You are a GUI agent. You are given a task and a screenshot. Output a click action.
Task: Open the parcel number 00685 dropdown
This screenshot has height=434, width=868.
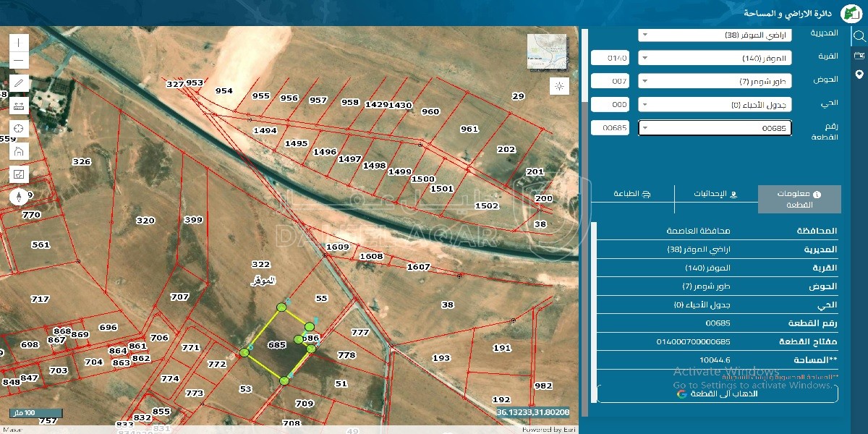point(715,128)
